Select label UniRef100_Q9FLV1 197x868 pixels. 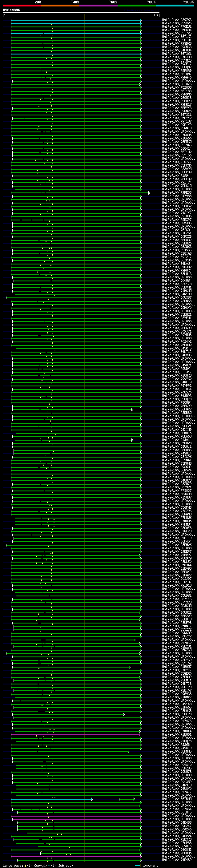pyautogui.click(x=177, y=426)
